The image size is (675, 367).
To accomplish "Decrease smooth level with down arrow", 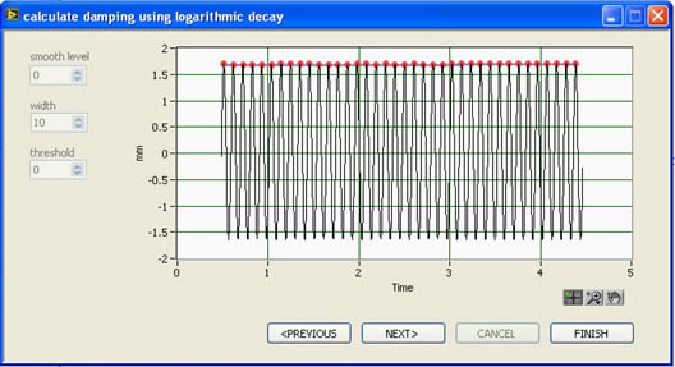I will 77,79.
